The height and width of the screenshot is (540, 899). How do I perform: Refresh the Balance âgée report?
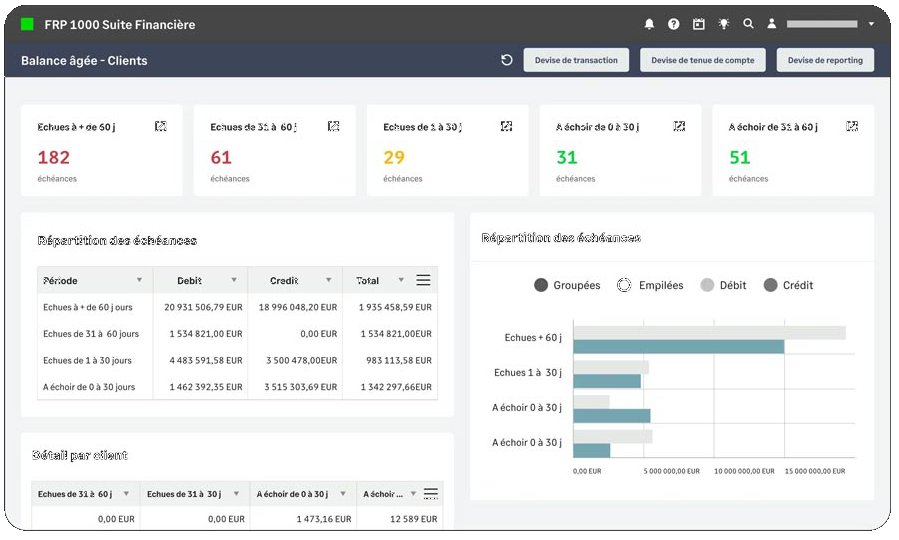507,60
